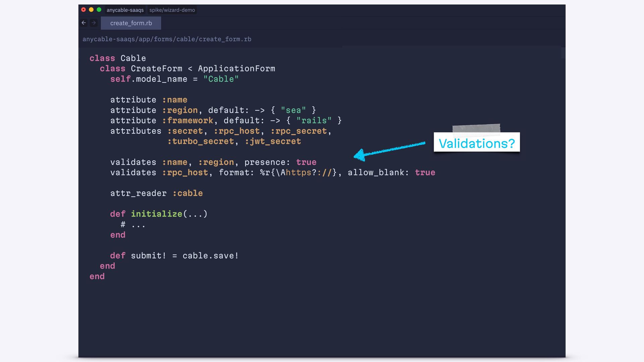Click the forward navigation arrow
The image size is (644, 362).
point(94,23)
